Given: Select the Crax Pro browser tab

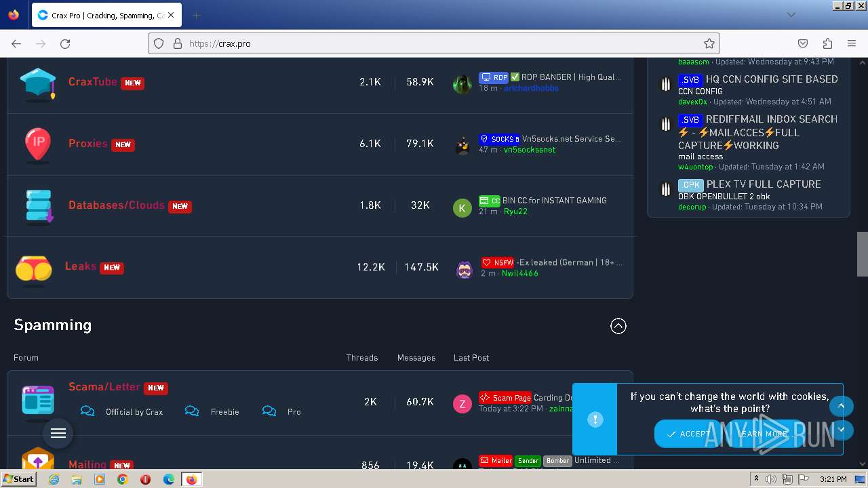Looking at the screenshot, I should [106, 15].
